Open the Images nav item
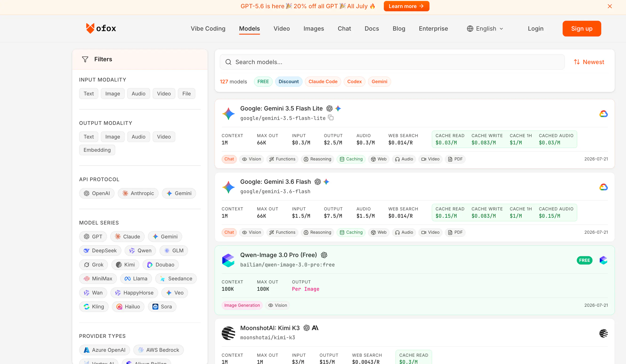 pos(314,29)
